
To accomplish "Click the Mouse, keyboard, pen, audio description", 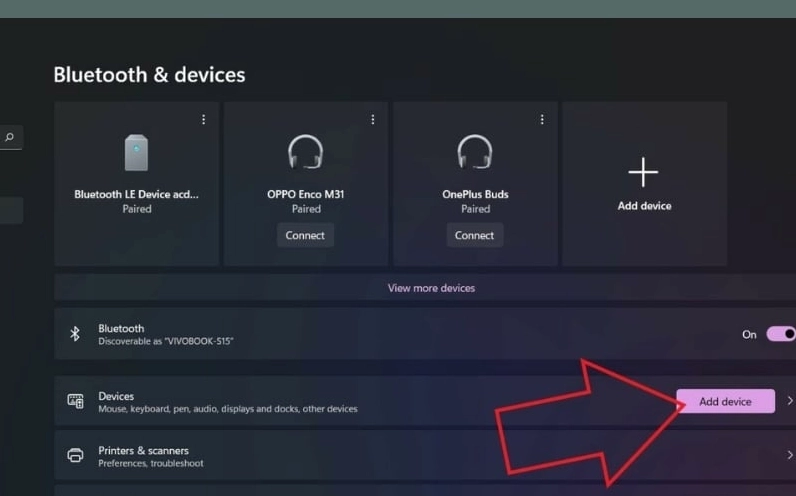I will click(228, 409).
